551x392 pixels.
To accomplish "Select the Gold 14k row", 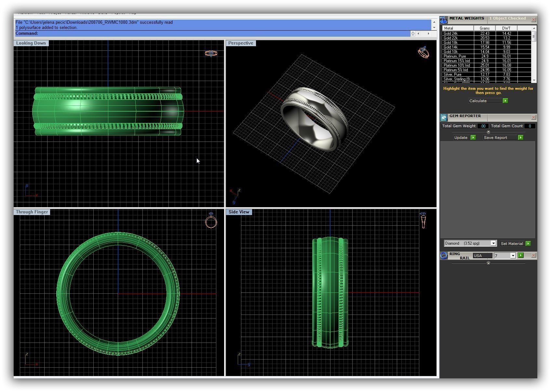I will coord(487,47).
